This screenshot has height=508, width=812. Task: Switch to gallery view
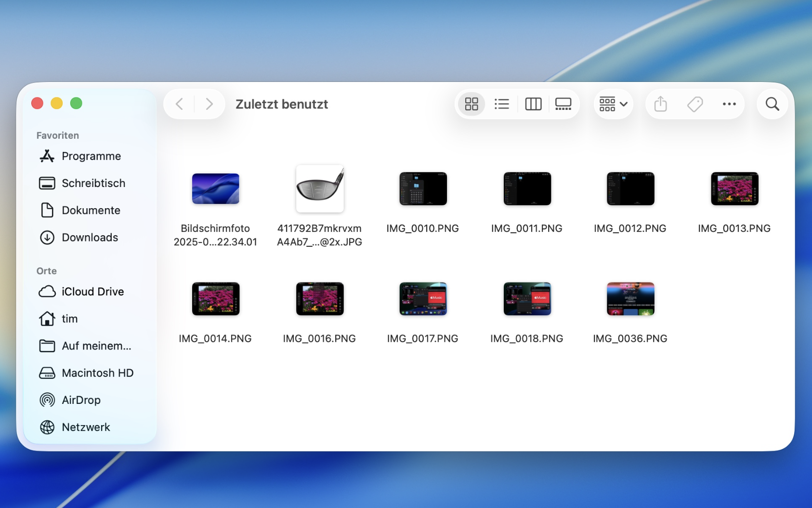(563, 104)
